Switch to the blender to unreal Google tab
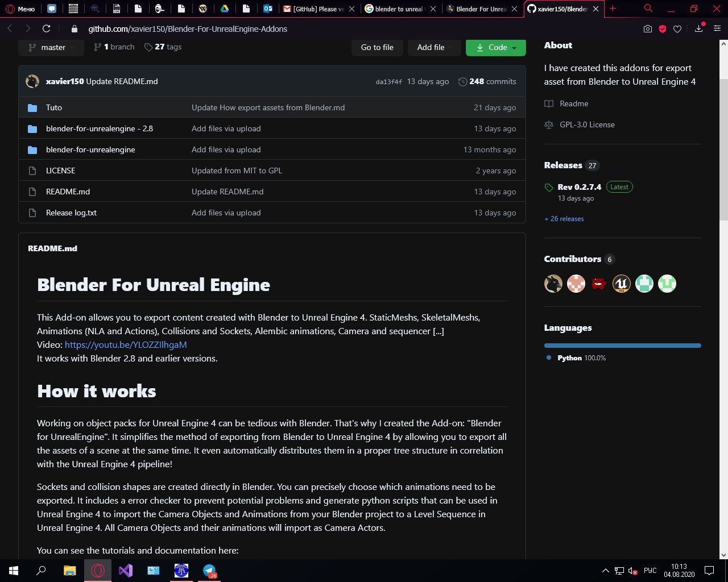Image resolution: width=728 pixels, height=582 pixels. click(400, 9)
